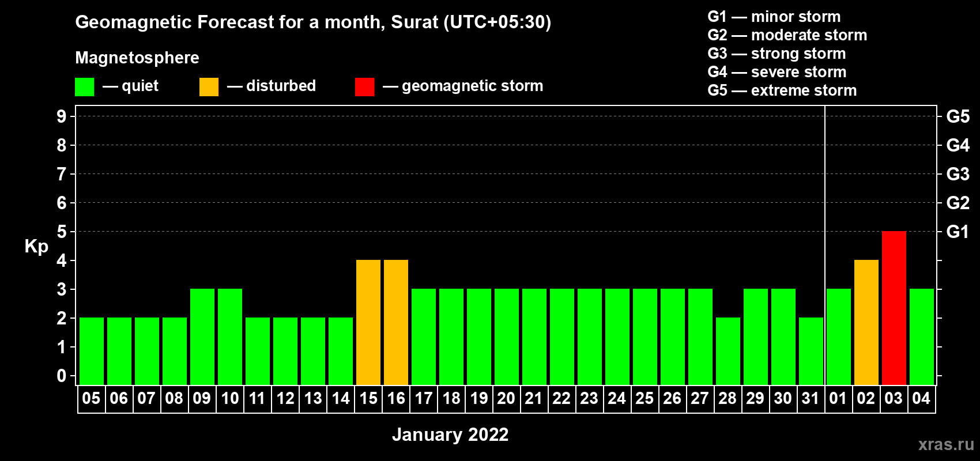This screenshot has height=461, width=980.
Task: Click date label "12" on the axis
Action: [x=285, y=399]
